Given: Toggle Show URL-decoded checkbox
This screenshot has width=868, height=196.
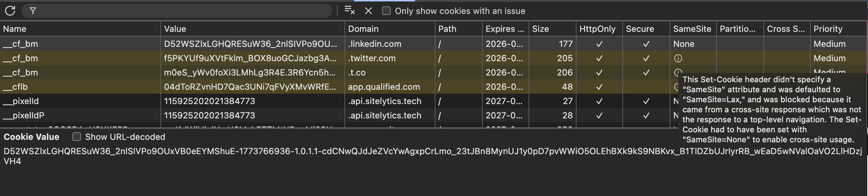Looking at the screenshot, I should (x=77, y=137).
